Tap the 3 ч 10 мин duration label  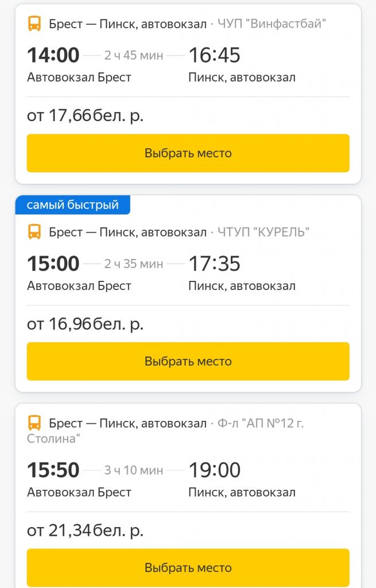point(134,471)
